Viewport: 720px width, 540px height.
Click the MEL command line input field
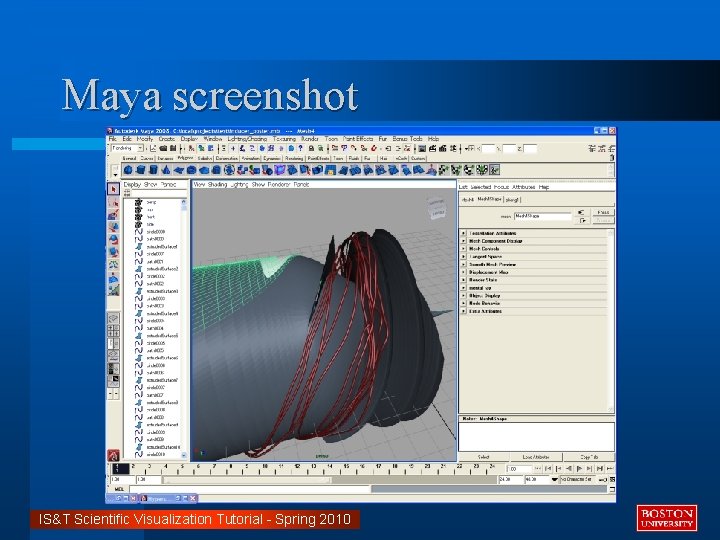pos(250,489)
